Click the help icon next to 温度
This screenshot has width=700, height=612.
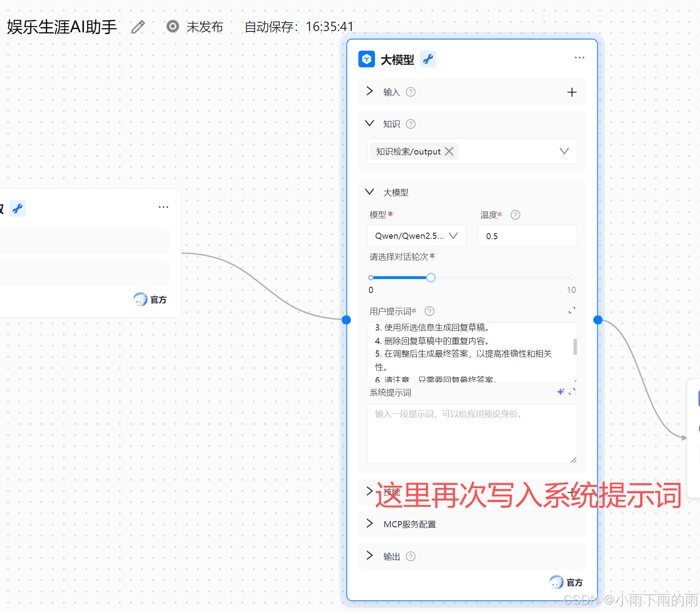(x=515, y=215)
